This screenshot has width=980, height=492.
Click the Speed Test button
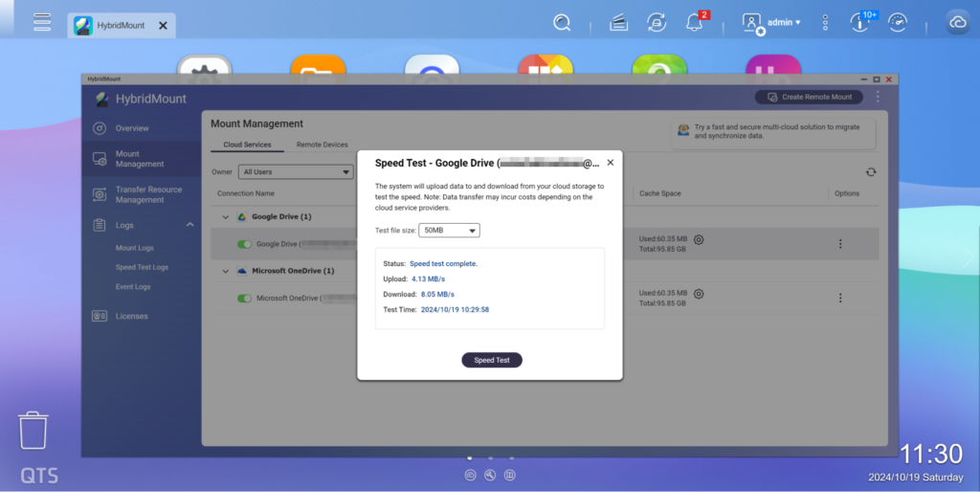pyautogui.click(x=492, y=360)
